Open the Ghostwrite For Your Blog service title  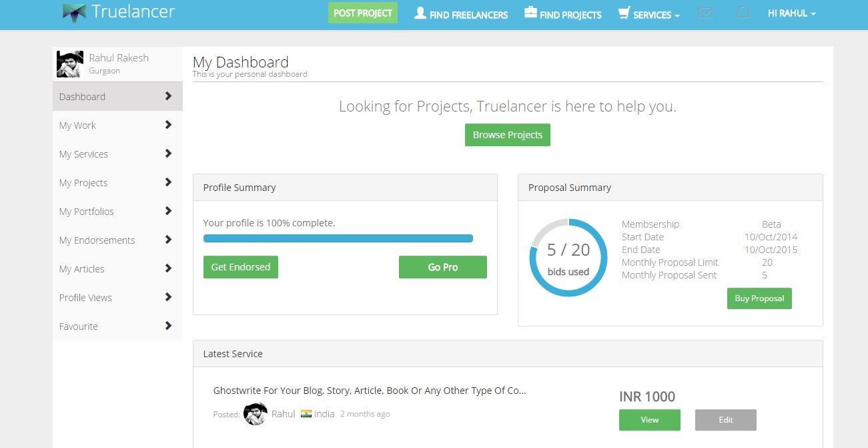370,391
